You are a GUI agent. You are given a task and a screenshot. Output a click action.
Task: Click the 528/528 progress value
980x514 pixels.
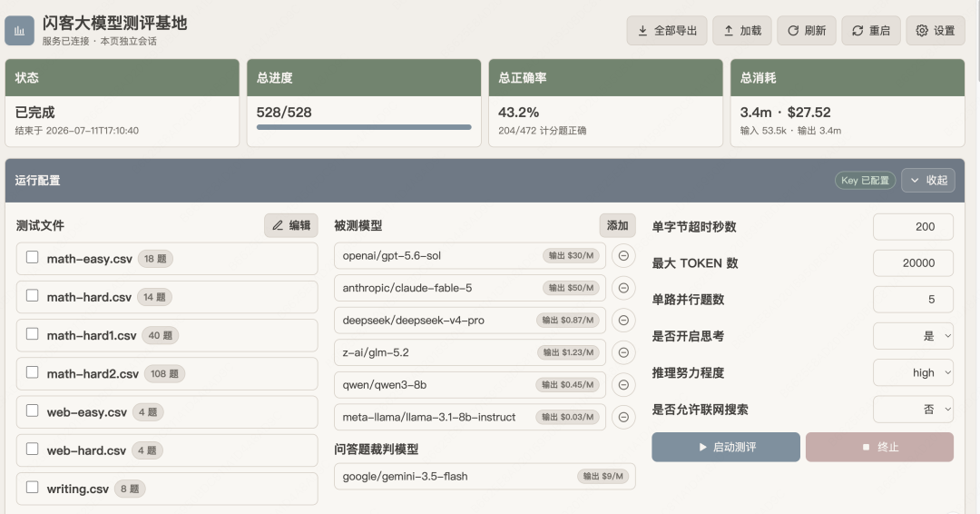click(x=284, y=113)
